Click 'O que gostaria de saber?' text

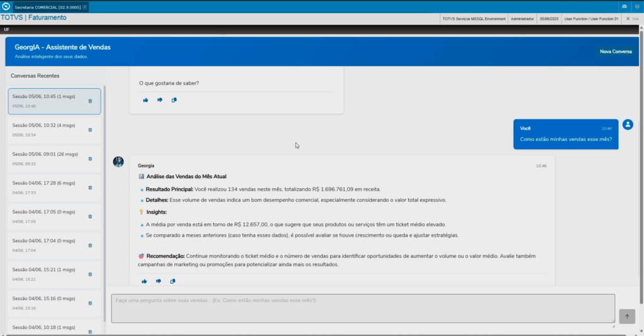(x=169, y=84)
